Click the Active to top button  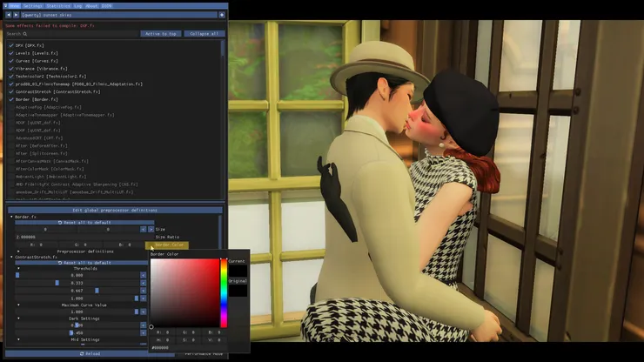point(161,34)
